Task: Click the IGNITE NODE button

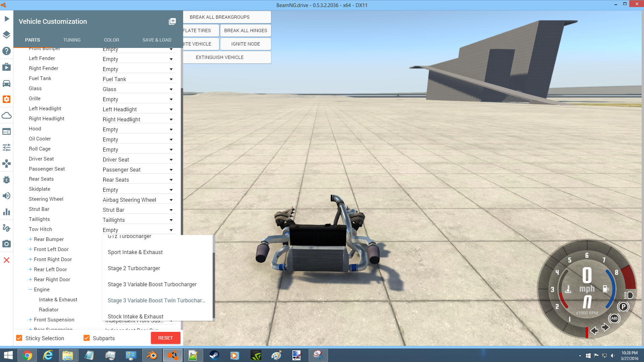Action: 246,44
